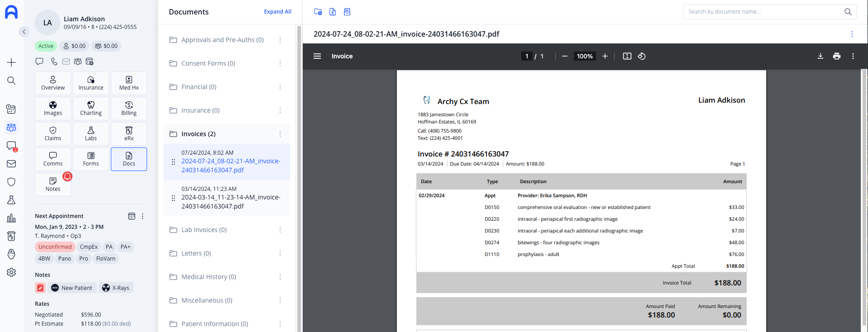Open the notification bell on Notes

tap(67, 176)
